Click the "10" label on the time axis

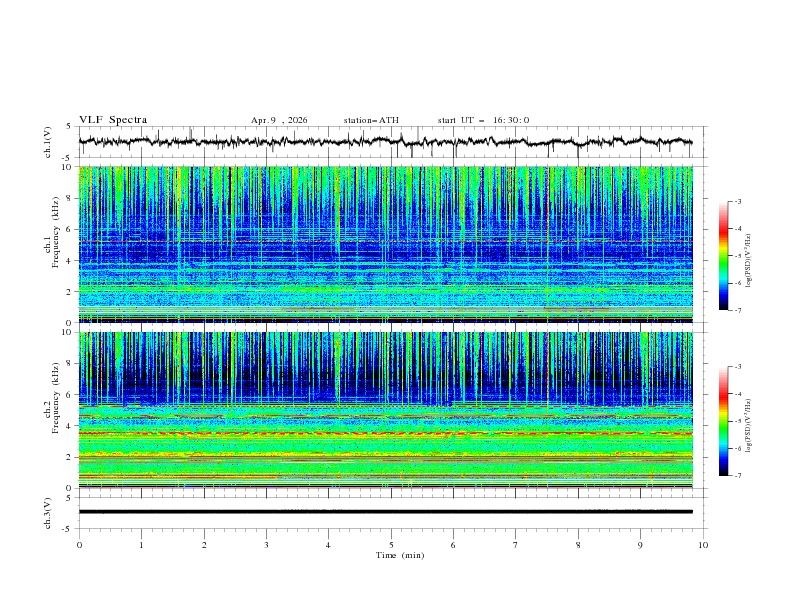(703, 545)
